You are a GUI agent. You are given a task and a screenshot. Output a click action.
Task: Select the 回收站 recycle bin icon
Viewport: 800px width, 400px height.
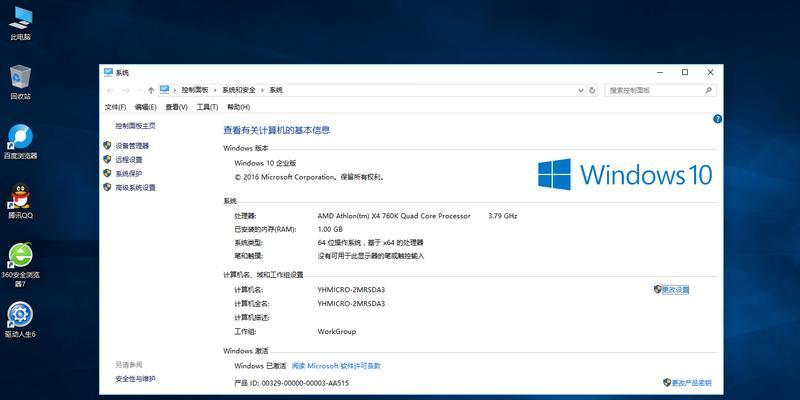pyautogui.click(x=20, y=82)
